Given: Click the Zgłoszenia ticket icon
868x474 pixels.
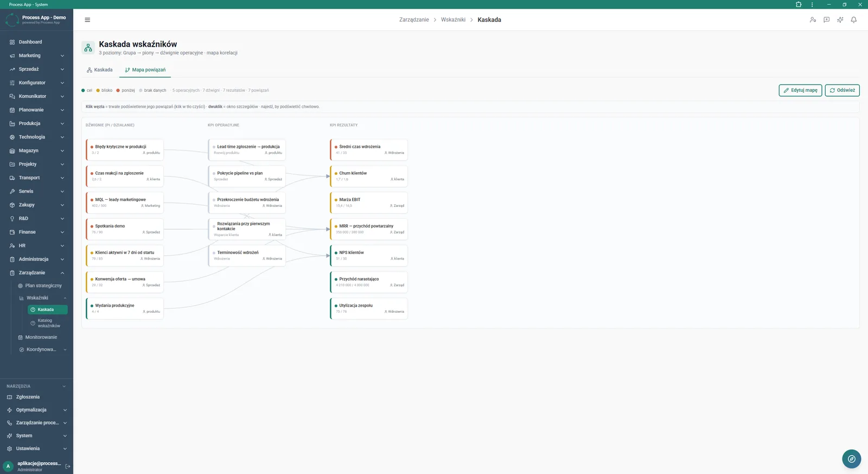Looking at the screenshot, I should click(x=9, y=397).
